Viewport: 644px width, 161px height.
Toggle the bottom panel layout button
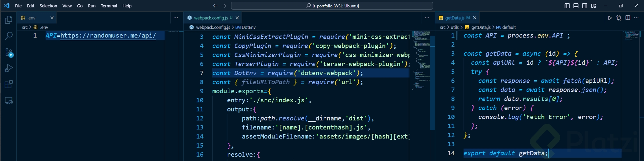click(x=576, y=6)
